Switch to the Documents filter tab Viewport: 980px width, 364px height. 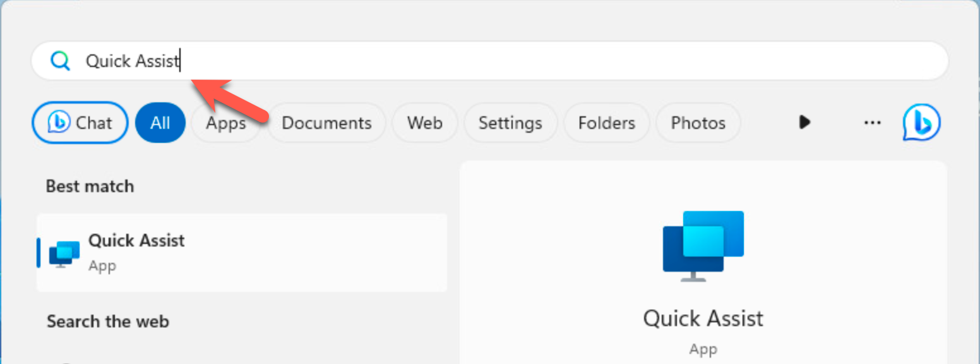(x=326, y=123)
